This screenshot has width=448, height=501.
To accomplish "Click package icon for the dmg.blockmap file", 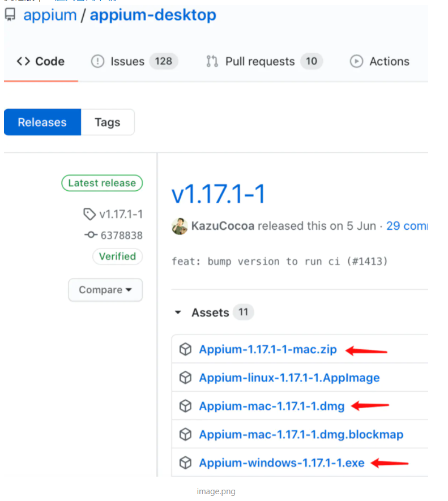I will 185,435.
